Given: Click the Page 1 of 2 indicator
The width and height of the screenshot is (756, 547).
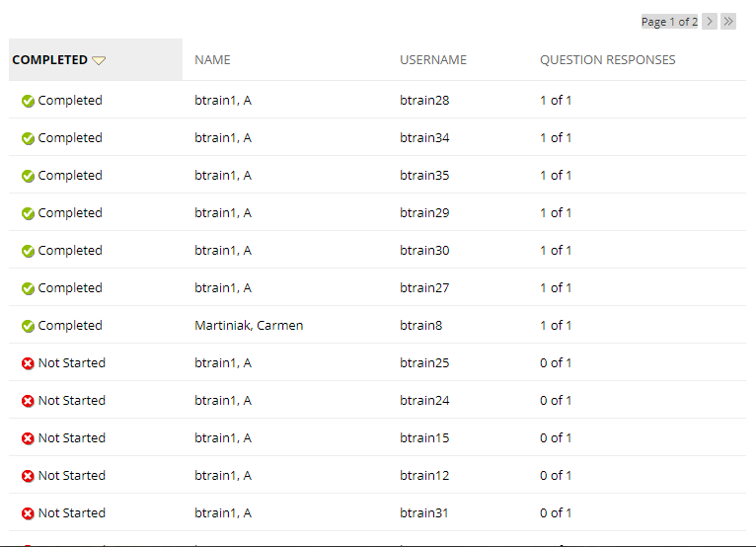Looking at the screenshot, I should (x=669, y=22).
